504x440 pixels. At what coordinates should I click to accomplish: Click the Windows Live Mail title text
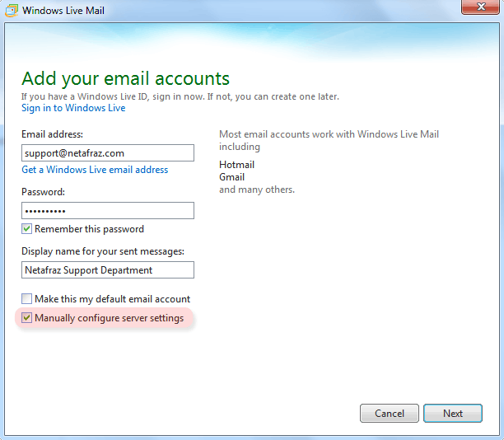(x=63, y=11)
